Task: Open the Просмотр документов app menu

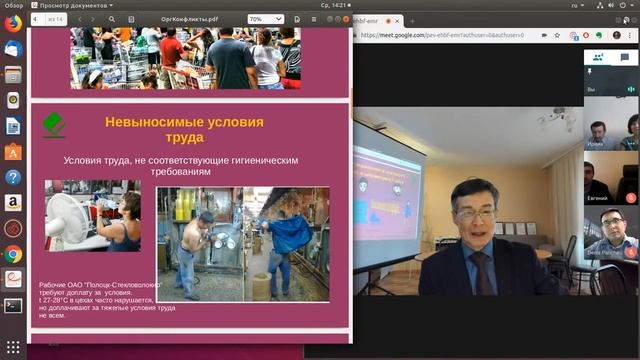Action: point(72,5)
